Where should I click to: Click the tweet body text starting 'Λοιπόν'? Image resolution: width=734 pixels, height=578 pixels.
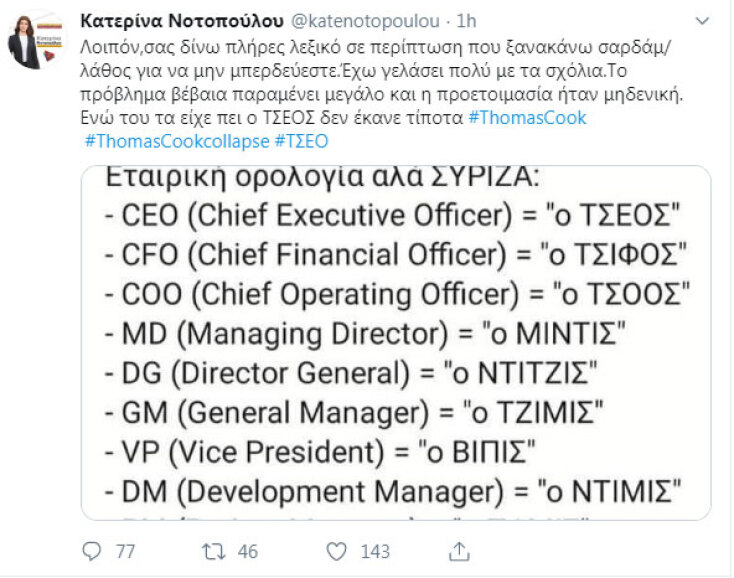(x=330, y=72)
